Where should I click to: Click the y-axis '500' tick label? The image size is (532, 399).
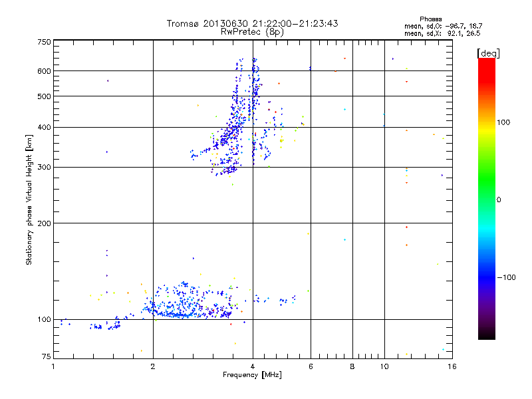pos(45,96)
